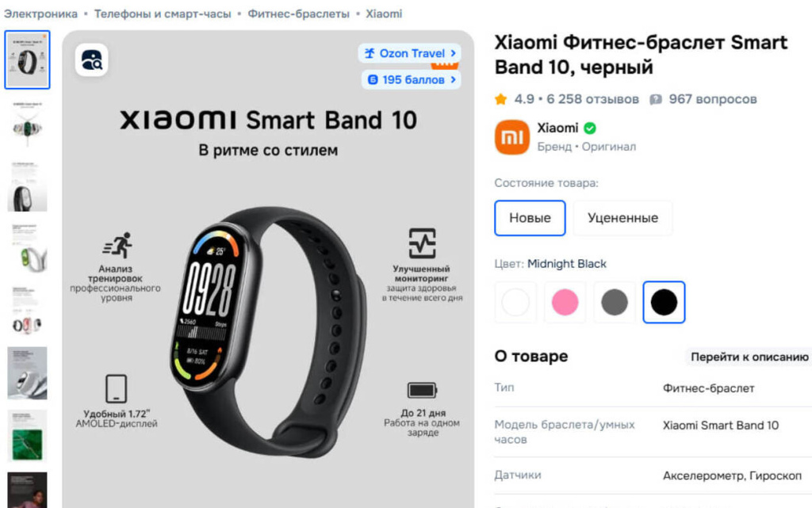The height and width of the screenshot is (508, 812).
Task: Click the green verified checkmark badge
Action: click(590, 128)
